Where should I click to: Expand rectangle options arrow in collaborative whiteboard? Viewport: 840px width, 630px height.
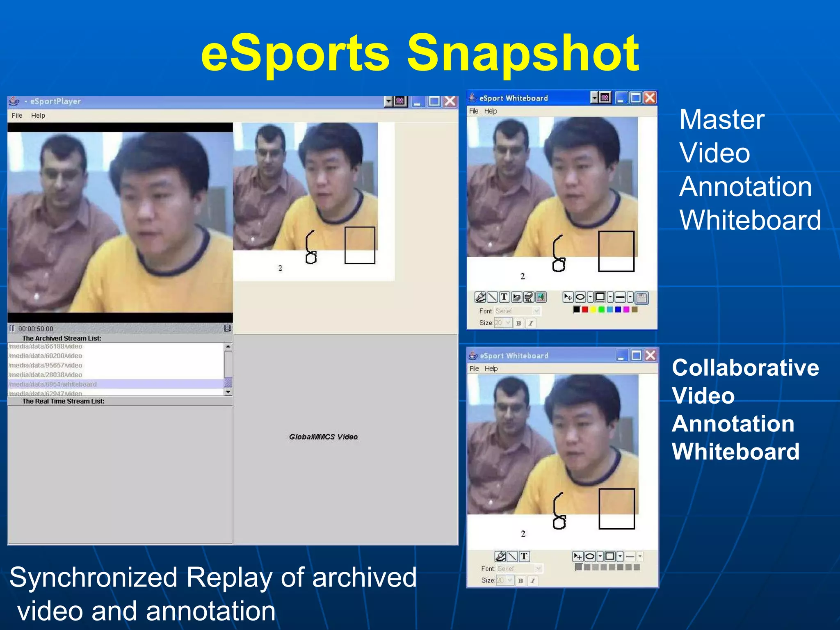[x=620, y=557]
